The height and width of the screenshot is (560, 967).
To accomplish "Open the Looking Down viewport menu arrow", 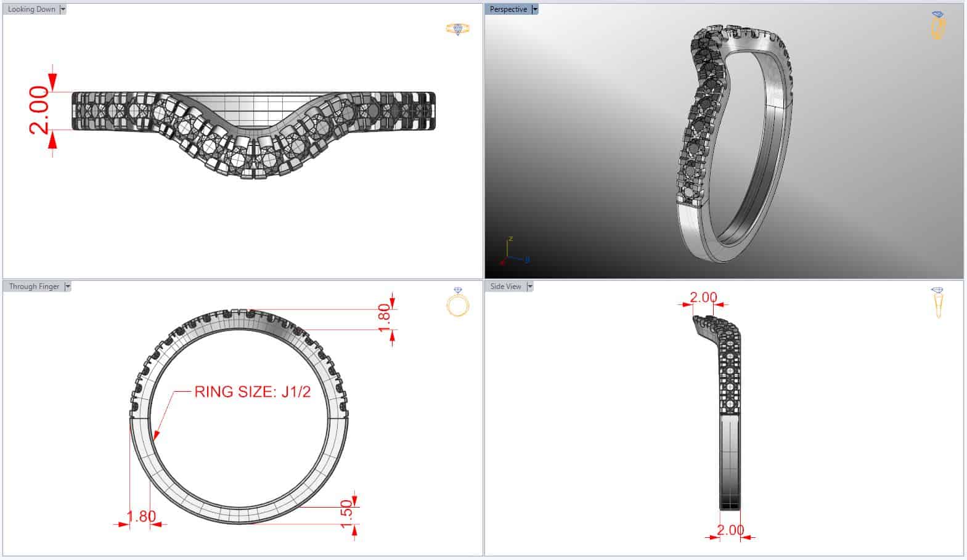I will click(63, 9).
